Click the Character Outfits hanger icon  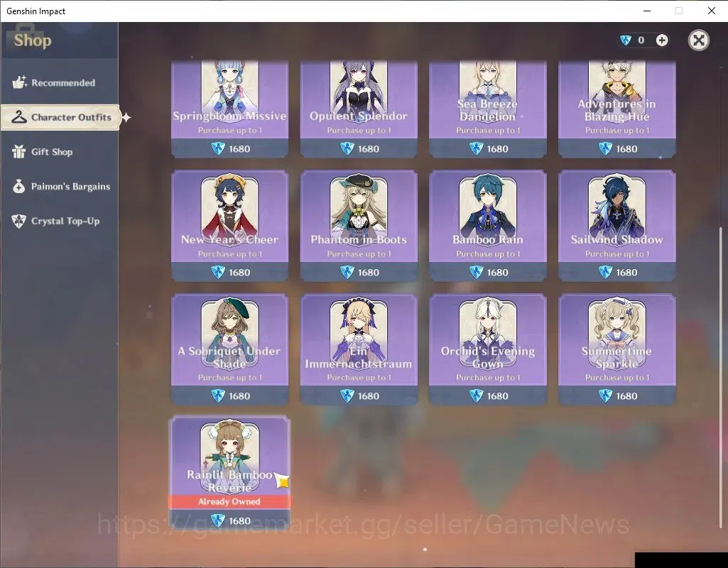coord(19,117)
